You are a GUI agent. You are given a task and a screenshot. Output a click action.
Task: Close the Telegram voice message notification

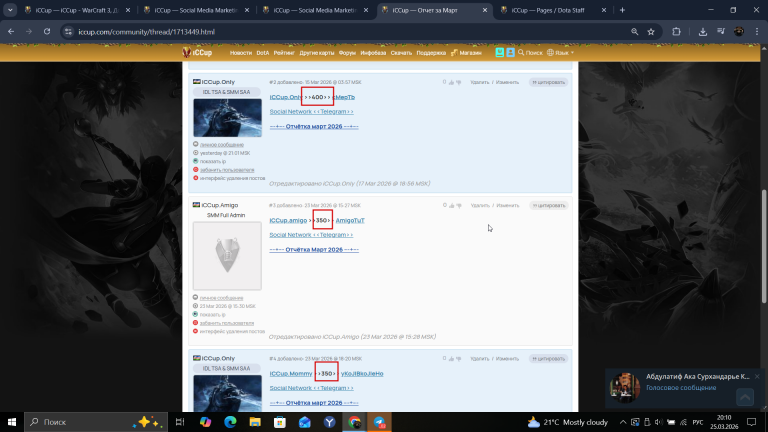(x=757, y=376)
